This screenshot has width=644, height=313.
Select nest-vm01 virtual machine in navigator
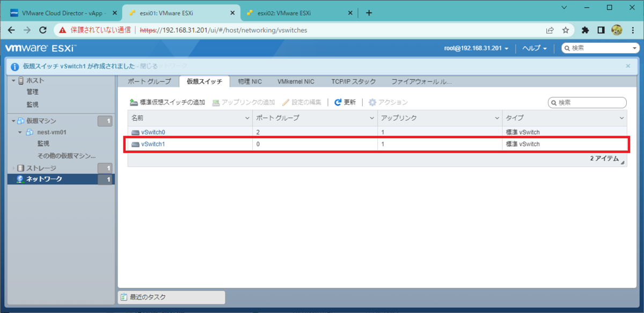[51, 132]
